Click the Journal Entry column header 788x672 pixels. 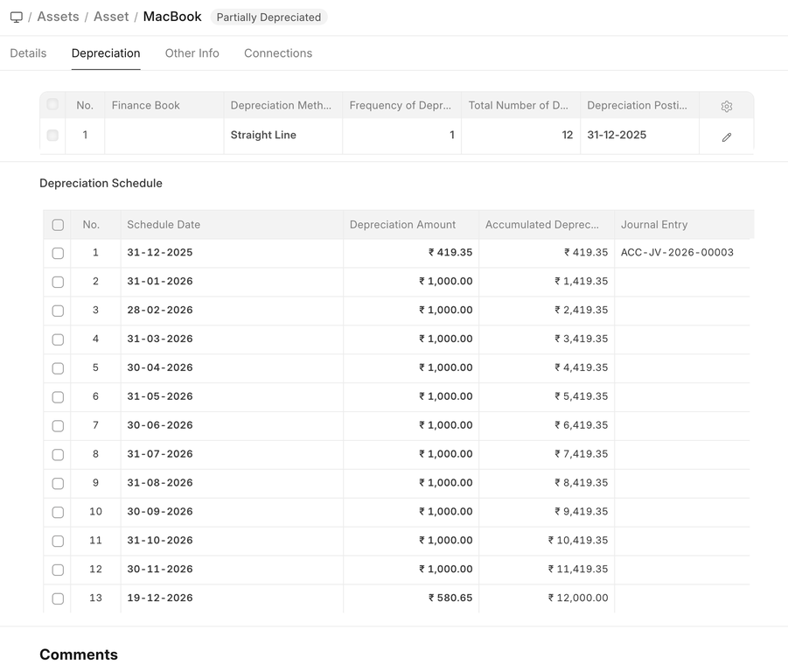click(x=684, y=225)
